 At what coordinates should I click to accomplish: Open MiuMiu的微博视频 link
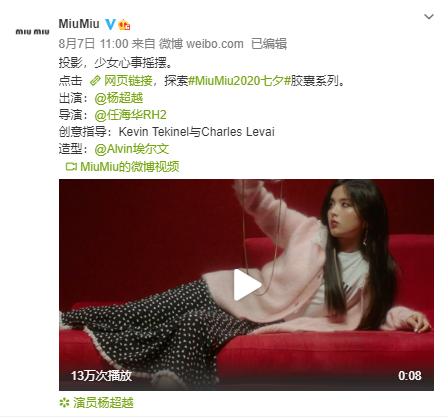130,166
